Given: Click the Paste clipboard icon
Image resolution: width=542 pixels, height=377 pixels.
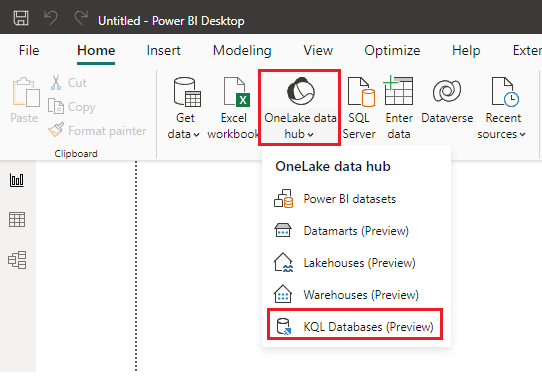Looking at the screenshot, I should (x=26, y=92).
